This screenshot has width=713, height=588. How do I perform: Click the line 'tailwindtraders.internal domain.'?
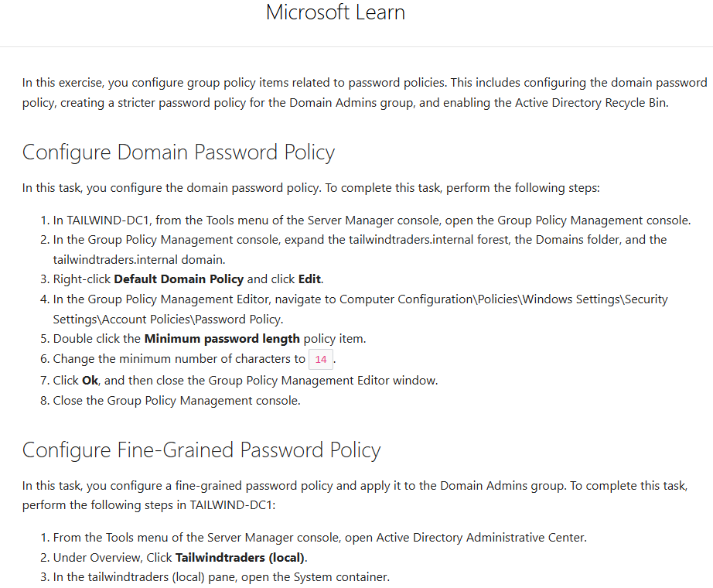click(139, 260)
